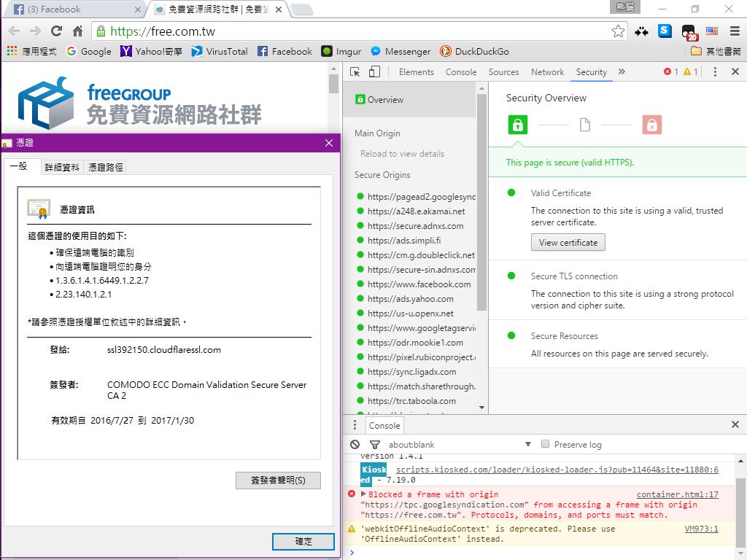The height and width of the screenshot is (560, 747).
Task: Click the extension with the 20 badge
Action: point(689,32)
